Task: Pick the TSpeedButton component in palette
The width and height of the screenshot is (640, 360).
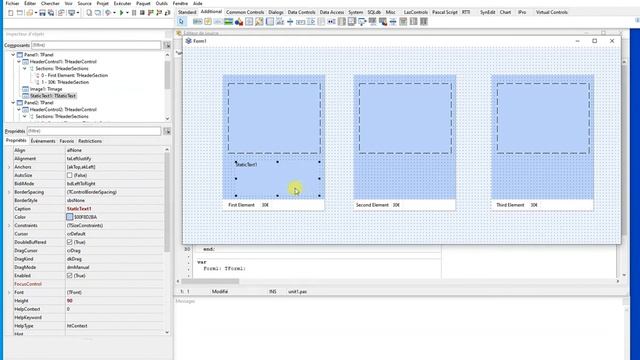Action: pyautogui.click(x=208, y=21)
